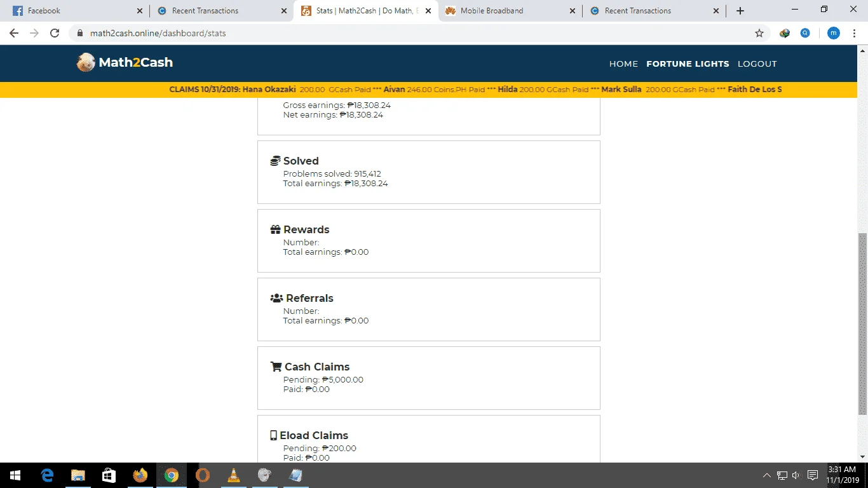
Task: Open the FORTUNE LIGHTS link
Action: point(688,64)
